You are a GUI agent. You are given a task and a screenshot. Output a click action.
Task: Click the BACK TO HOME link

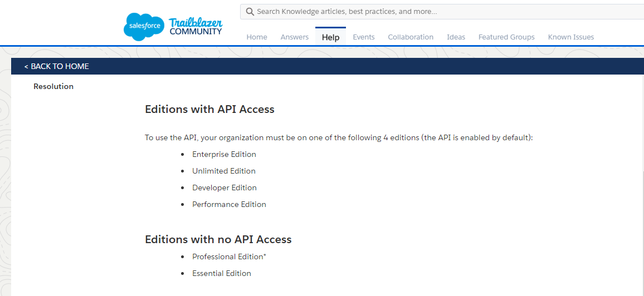(x=57, y=66)
